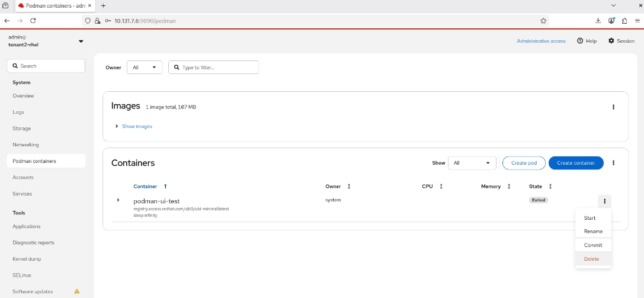This screenshot has height=298, width=644.
Task: Click the browser back arrow
Action: (x=7, y=21)
